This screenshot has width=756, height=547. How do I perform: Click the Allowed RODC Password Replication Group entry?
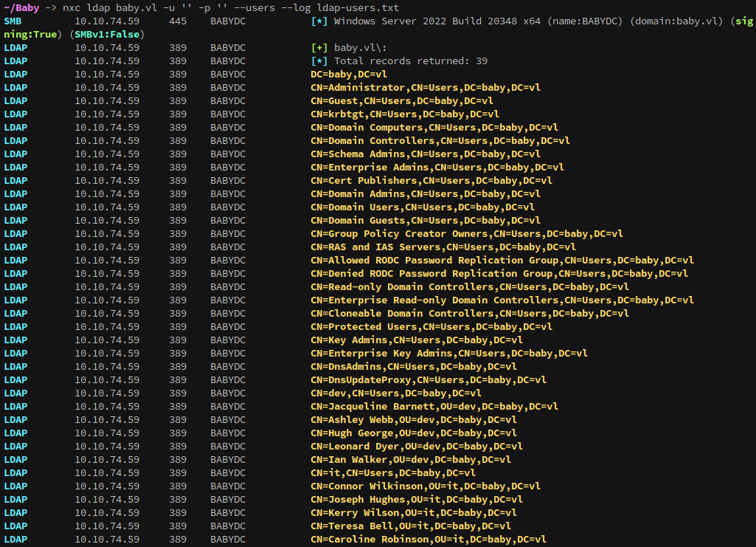coord(502,261)
